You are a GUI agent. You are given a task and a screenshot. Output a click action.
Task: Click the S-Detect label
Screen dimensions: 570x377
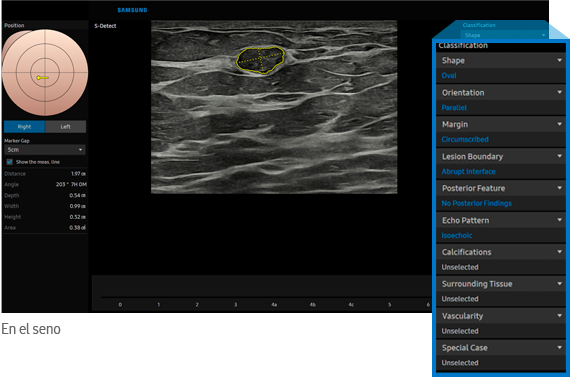105,26
